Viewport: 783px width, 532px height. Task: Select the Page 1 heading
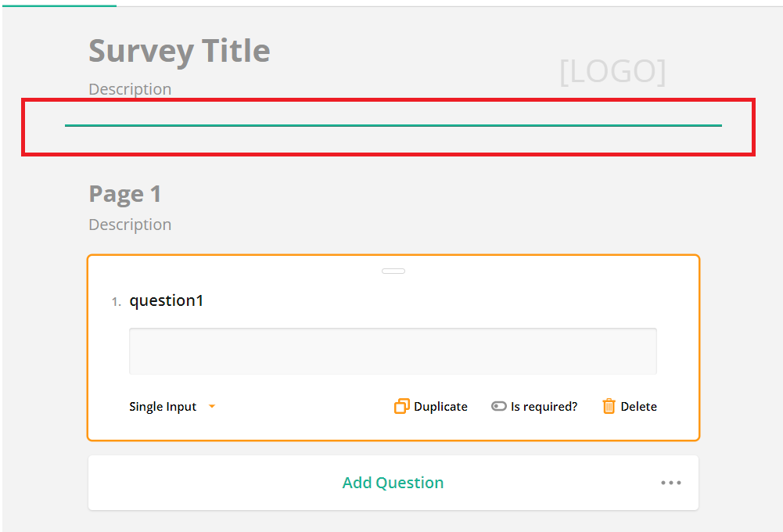[124, 193]
